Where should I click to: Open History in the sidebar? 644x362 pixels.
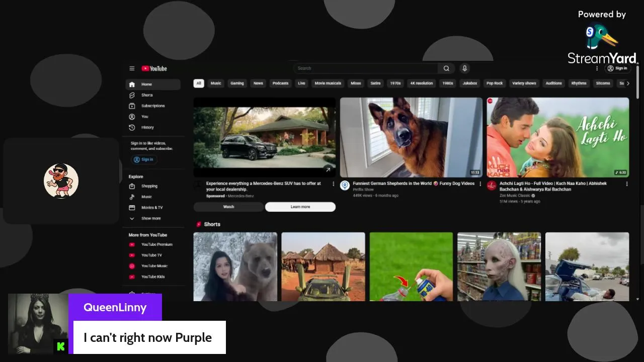[153, 128]
